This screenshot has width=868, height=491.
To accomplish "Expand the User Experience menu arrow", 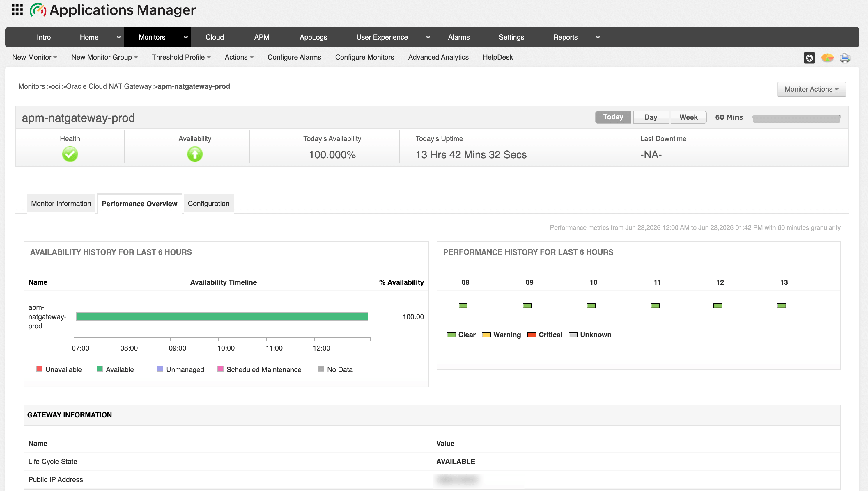I will [x=428, y=38].
